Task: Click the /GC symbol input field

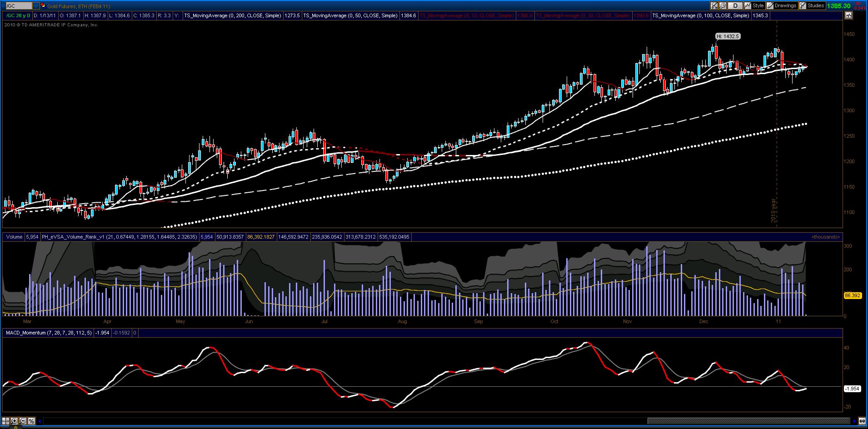Action: 18,6
